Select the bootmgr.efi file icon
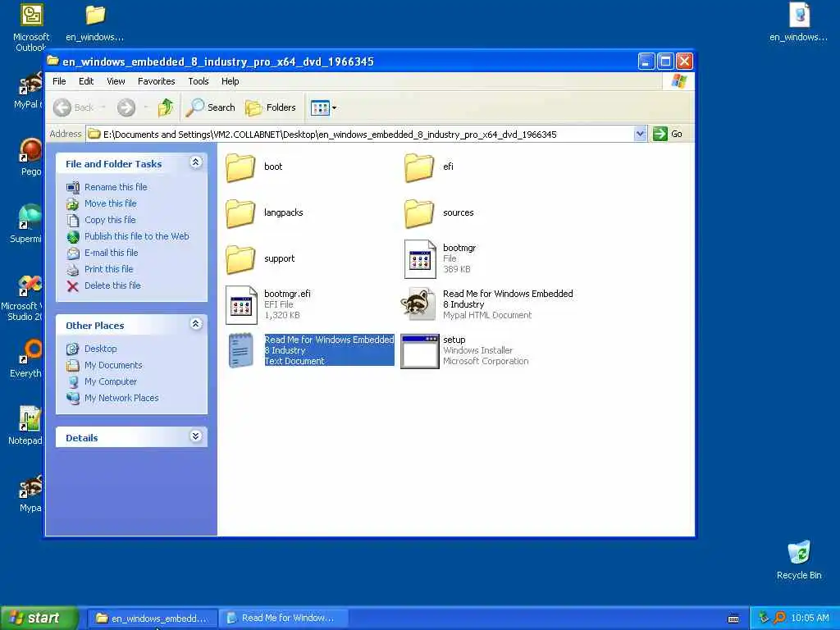 [241, 305]
